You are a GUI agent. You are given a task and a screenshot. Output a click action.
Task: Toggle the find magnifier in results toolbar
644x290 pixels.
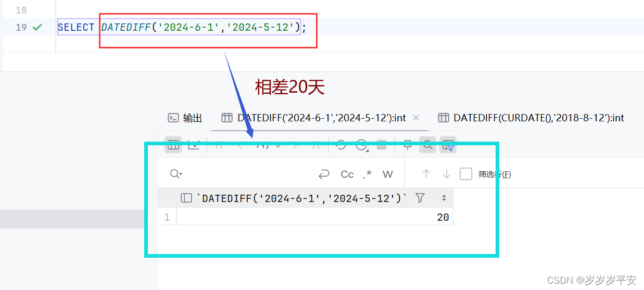[428, 145]
